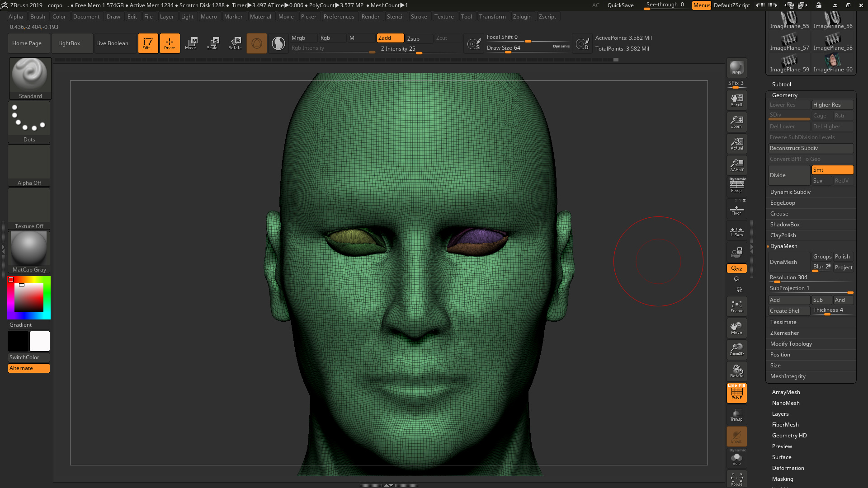Enable the Smt smoothing toggle beside Divide
This screenshot has height=488, width=868.
(832, 169)
